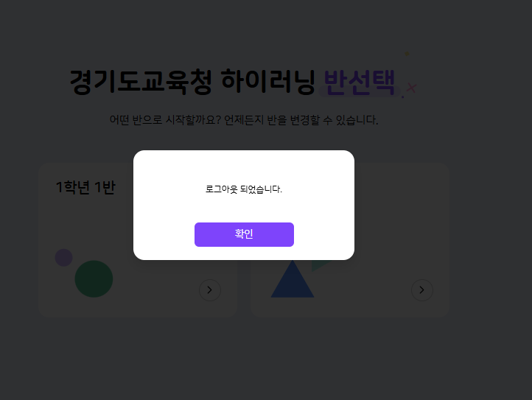Click the subtitle about changing classes
Screen dimensions: 532x400
pos(244,120)
